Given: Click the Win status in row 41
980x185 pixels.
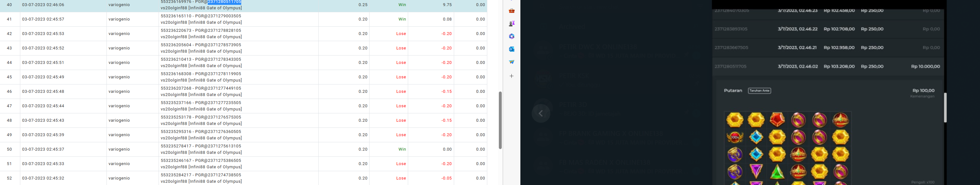Looking at the screenshot, I should point(402,19).
